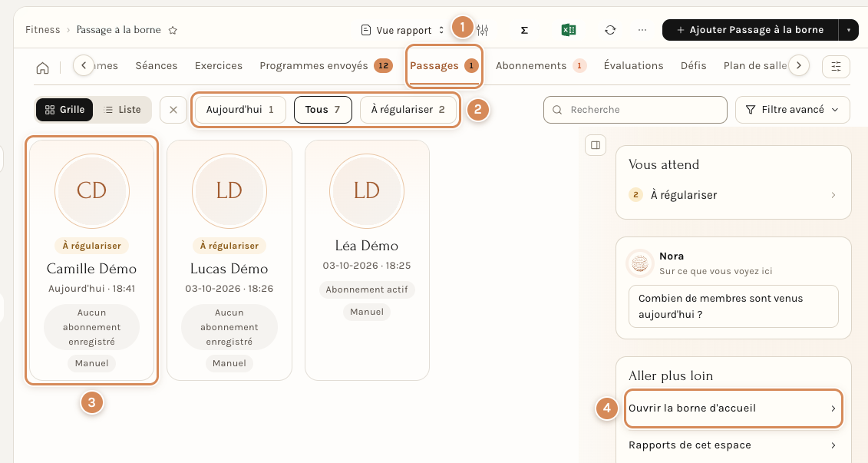Click the LD avatar of Léa Démo

pos(367,191)
